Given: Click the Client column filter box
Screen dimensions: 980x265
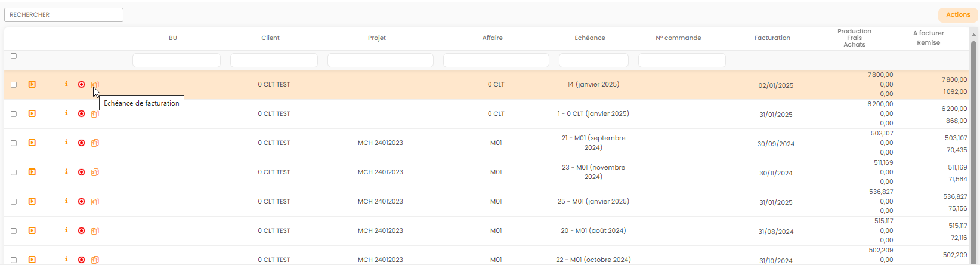Looking at the screenshot, I should 274,60.
